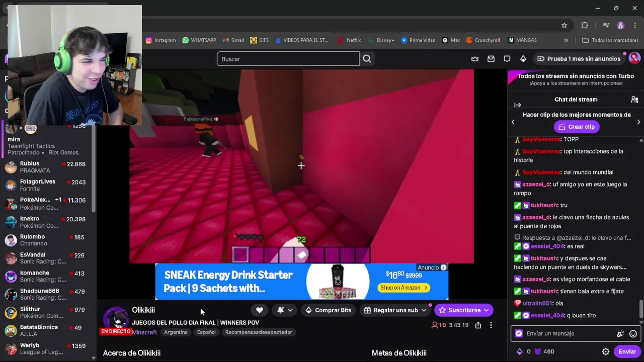Open the MANGAS bookmark
This screenshot has width=644, height=362.
pos(522,40)
